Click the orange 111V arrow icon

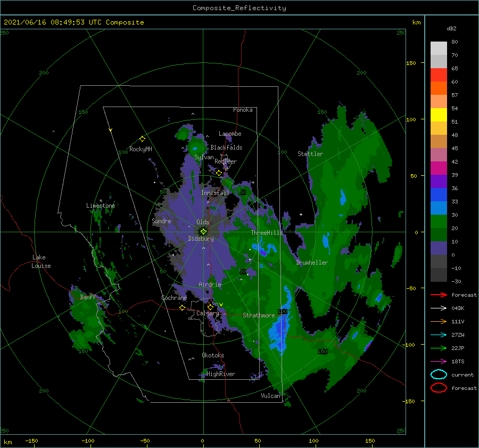(x=439, y=321)
